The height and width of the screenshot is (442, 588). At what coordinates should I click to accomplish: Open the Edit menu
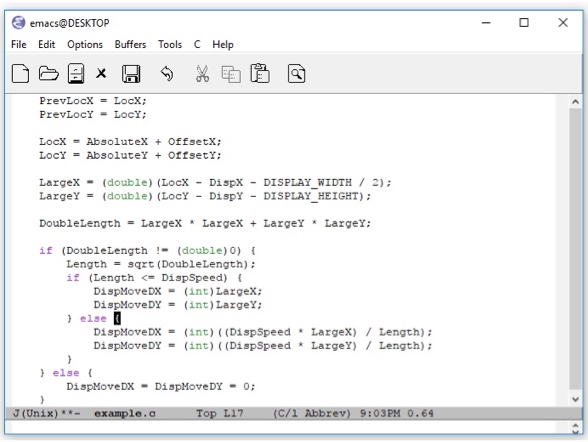[46, 45]
